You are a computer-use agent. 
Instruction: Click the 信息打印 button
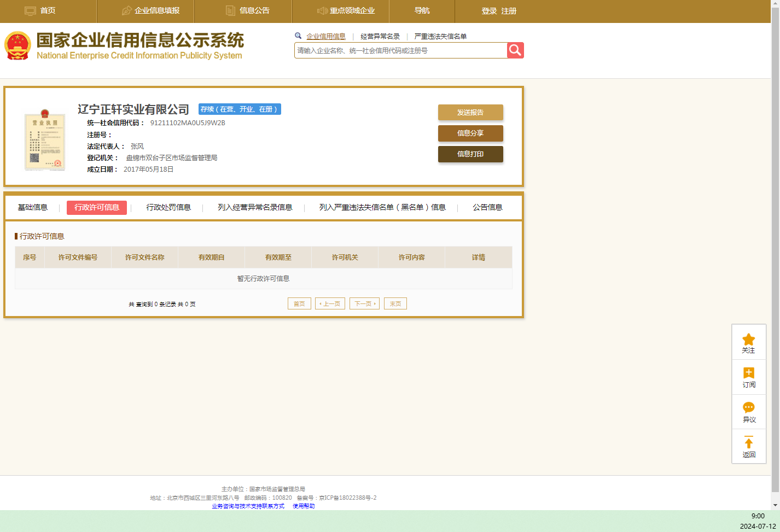coord(470,154)
